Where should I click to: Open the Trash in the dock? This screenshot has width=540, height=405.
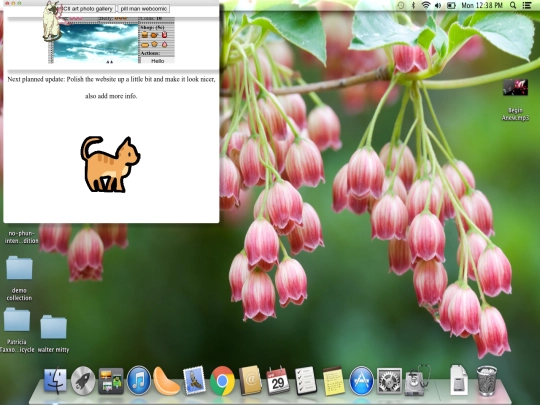click(x=487, y=381)
